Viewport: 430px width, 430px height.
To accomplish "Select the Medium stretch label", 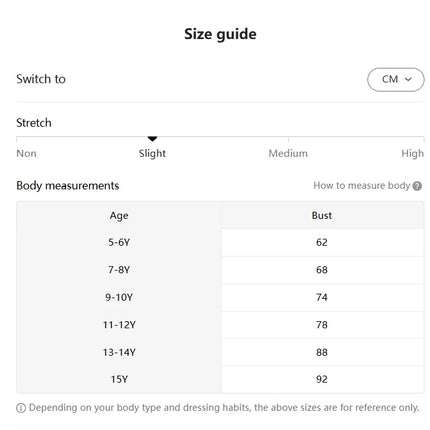I will click(x=288, y=153).
